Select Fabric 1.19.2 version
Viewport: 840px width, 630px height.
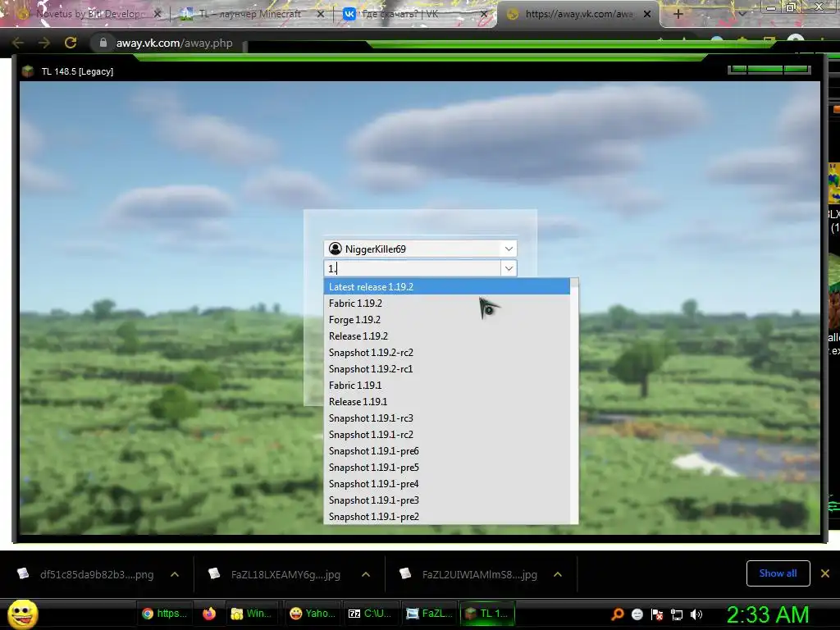coord(447,304)
